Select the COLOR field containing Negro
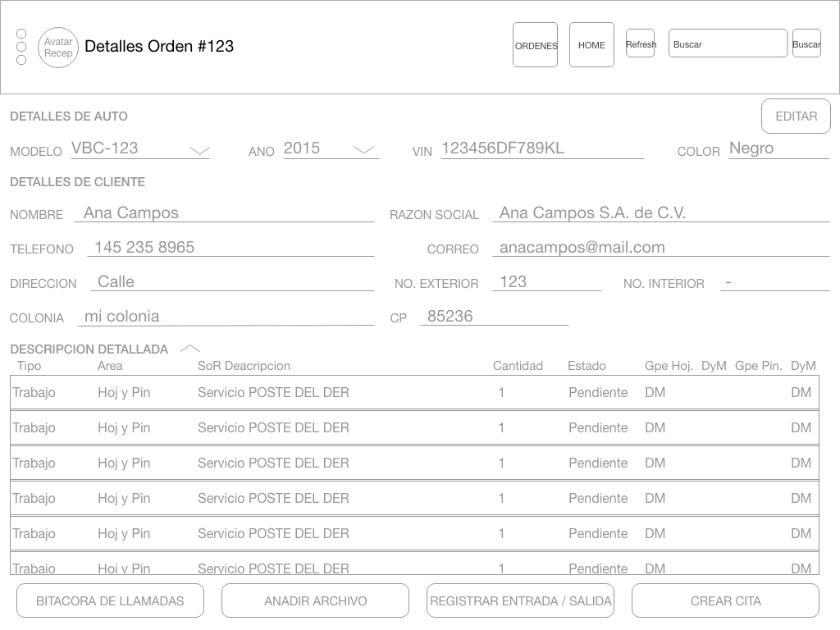 pyautogui.click(x=778, y=149)
